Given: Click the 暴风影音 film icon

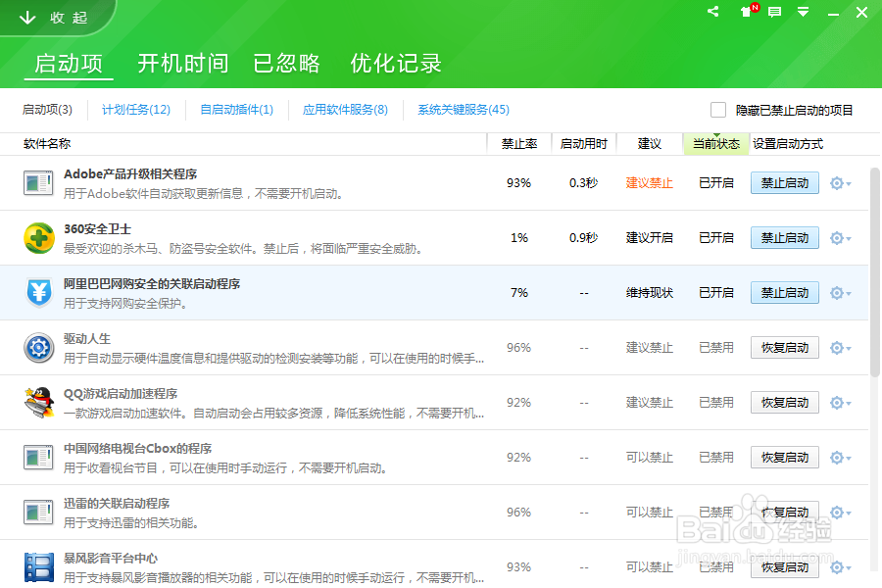Looking at the screenshot, I should 39,567.
